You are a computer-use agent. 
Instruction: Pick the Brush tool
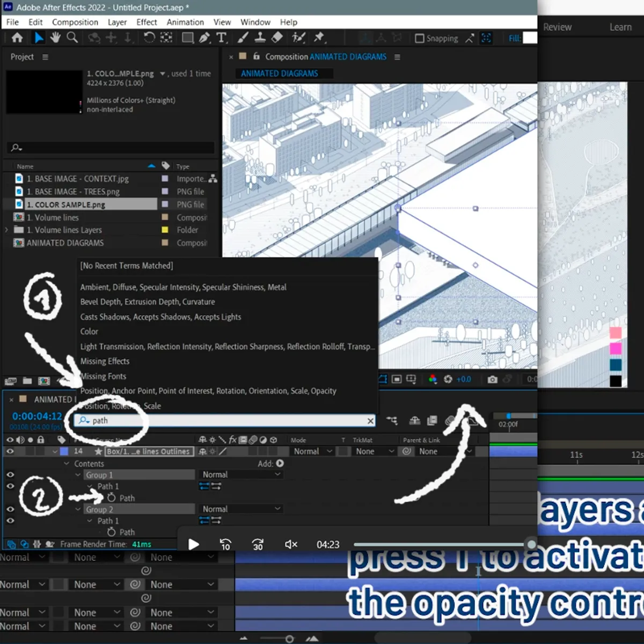(242, 38)
